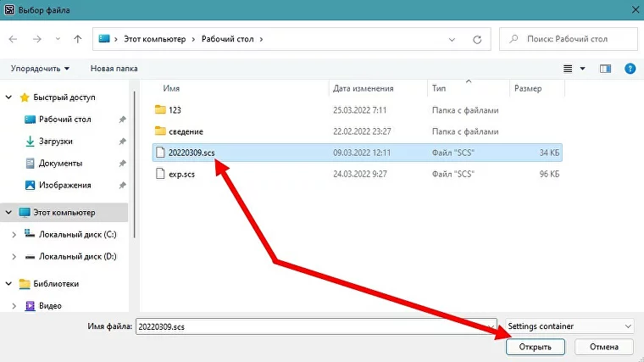Select 'Библиотеки' in the sidebar
This screenshot has width=644, height=362.
(x=56, y=283)
